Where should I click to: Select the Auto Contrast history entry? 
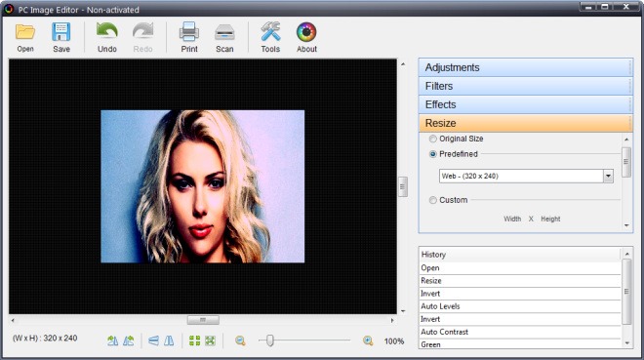click(x=520, y=332)
